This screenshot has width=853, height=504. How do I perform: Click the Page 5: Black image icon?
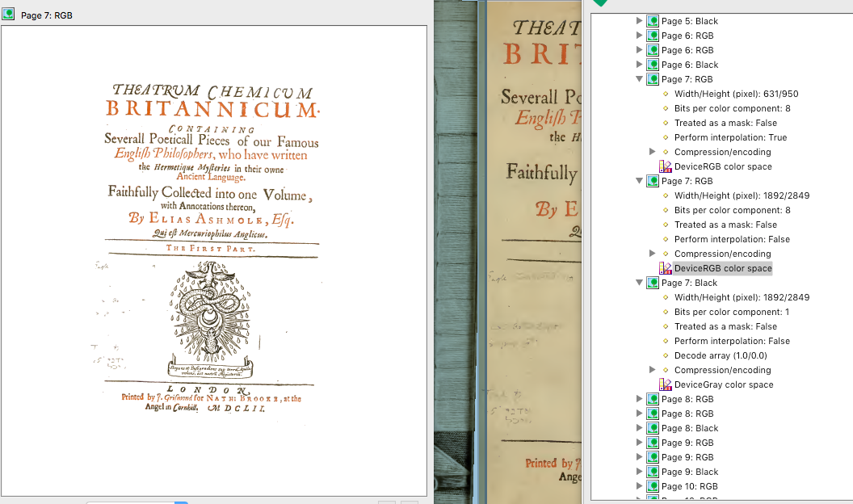tap(652, 21)
